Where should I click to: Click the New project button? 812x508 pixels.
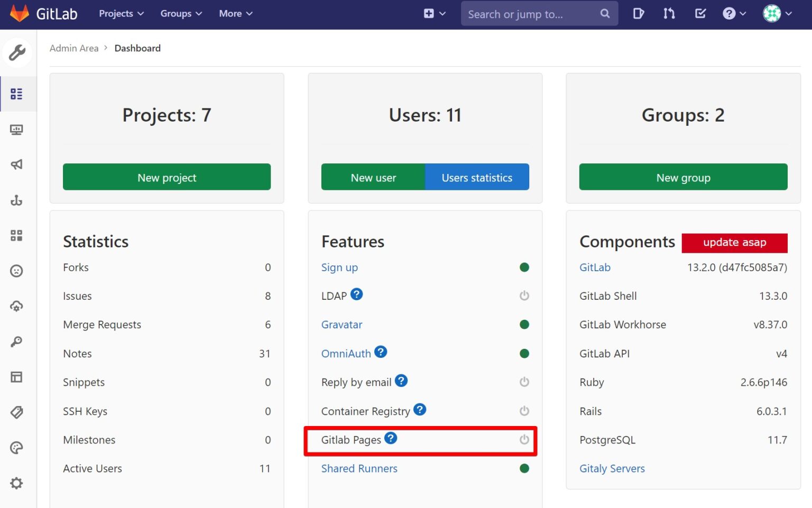click(167, 177)
